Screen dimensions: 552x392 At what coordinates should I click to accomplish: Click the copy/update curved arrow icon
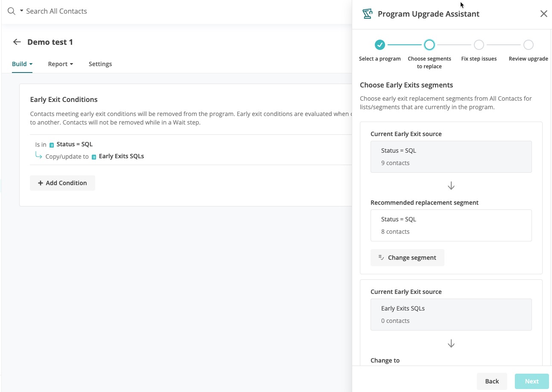[x=39, y=156]
